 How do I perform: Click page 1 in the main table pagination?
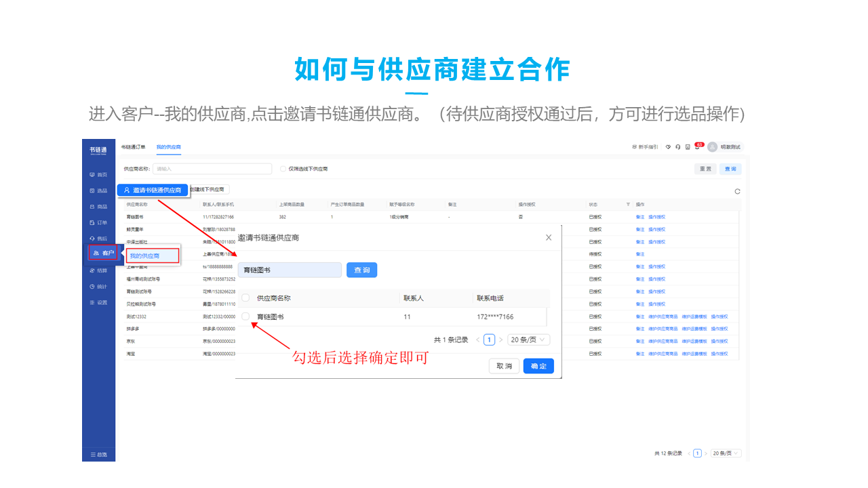697,453
